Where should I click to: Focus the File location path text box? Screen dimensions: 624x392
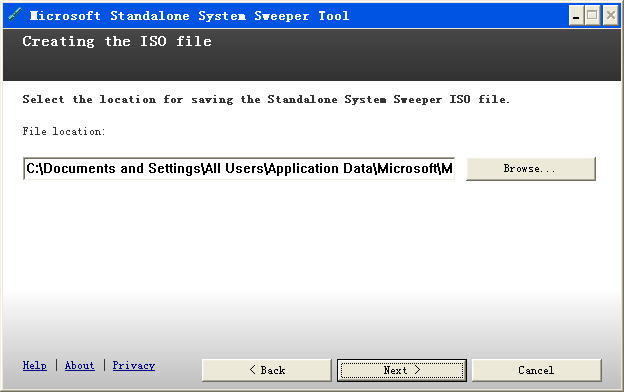pyautogui.click(x=239, y=169)
